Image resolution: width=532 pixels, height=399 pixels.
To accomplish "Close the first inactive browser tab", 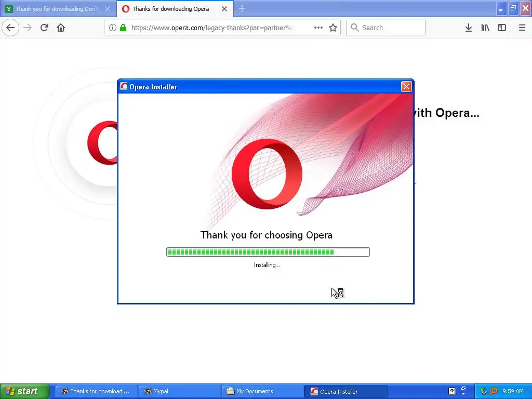I will (x=107, y=9).
